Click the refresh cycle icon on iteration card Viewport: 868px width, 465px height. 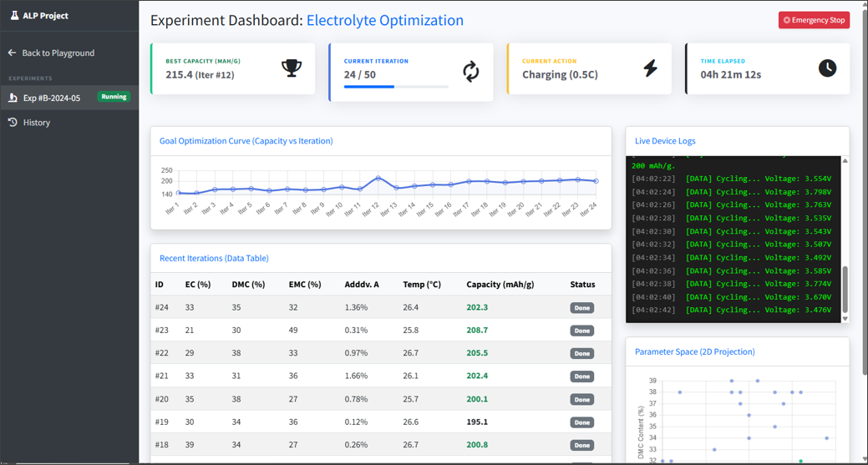pos(471,72)
